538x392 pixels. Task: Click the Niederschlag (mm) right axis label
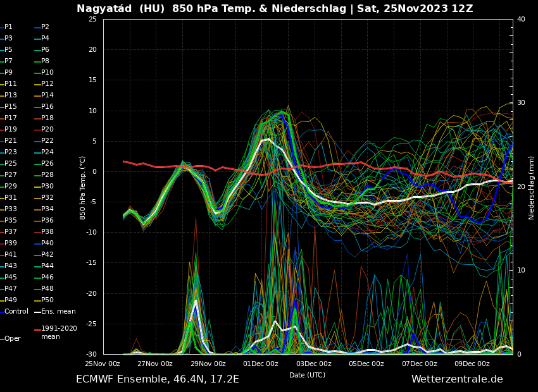point(532,188)
